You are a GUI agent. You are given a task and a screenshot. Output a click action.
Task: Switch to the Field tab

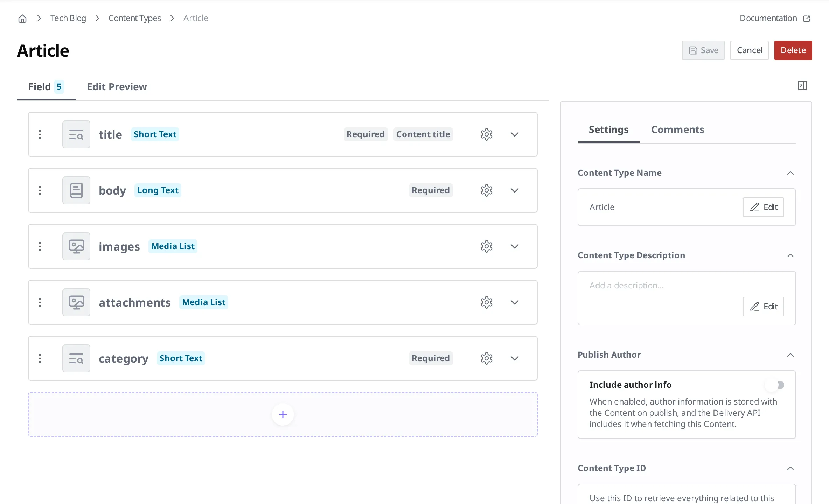[46, 87]
